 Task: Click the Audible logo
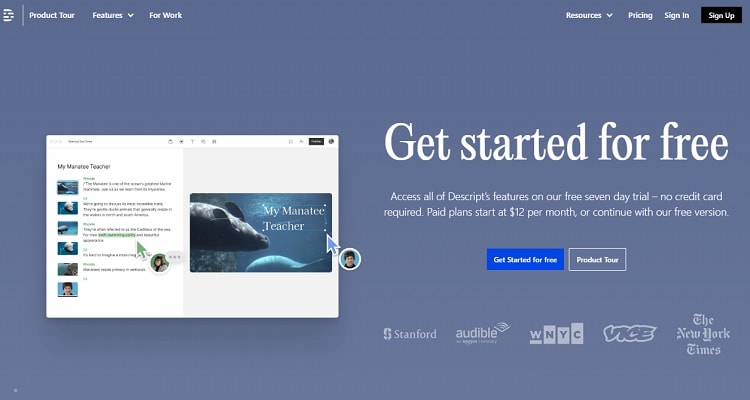[483, 333]
